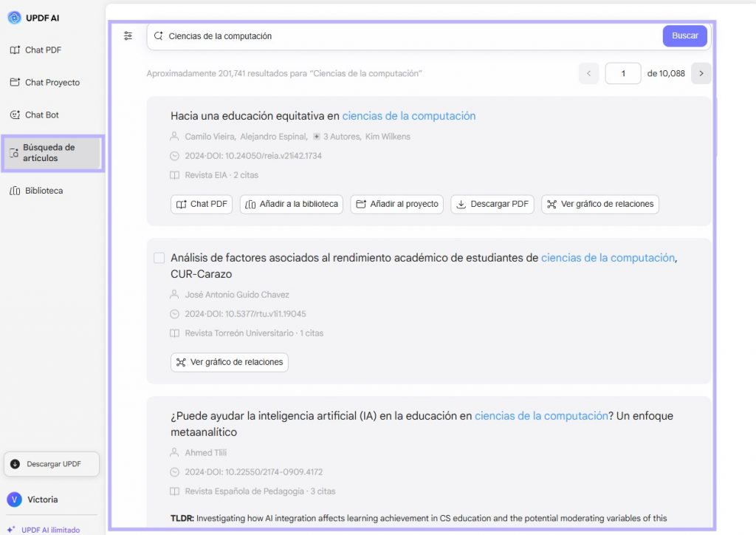The width and height of the screenshot is (756, 535).
Task: Open article 'Análisis de factores asociados al rendimiento'
Action: [424, 266]
